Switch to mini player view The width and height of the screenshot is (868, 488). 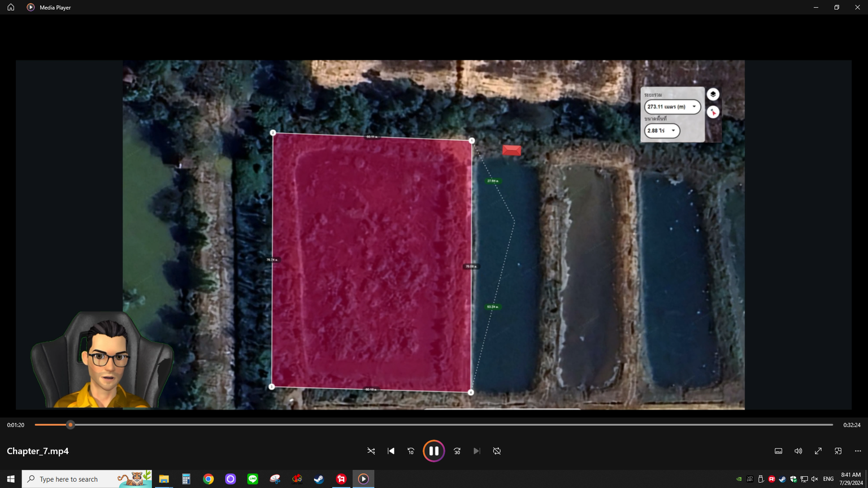838,451
